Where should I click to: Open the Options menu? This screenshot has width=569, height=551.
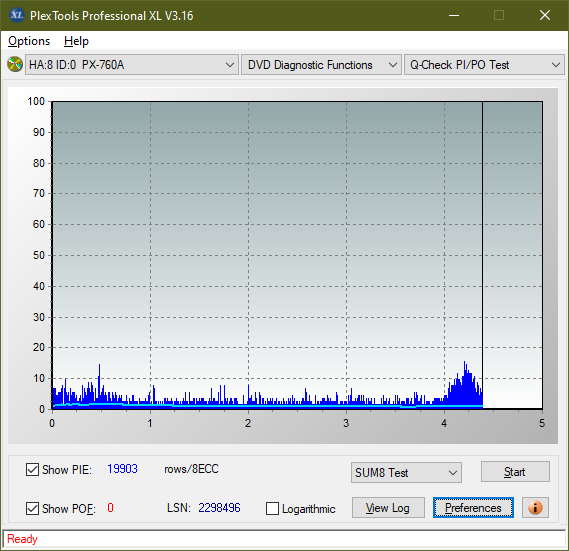(29, 41)
